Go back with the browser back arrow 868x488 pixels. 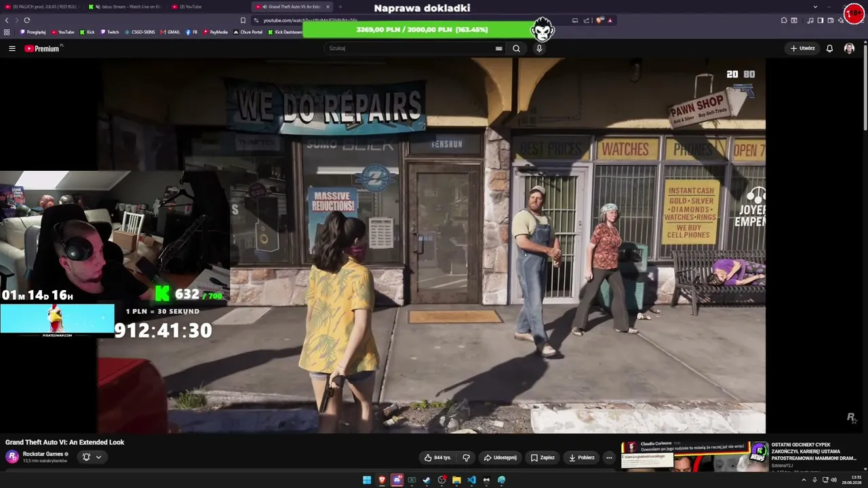point(7,20)
